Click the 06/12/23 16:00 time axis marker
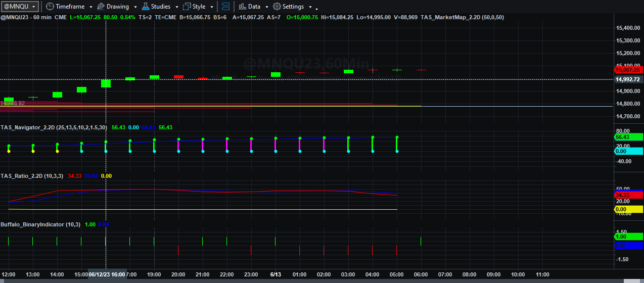This screenshot has width=644, height=283. tap(107, 274)
